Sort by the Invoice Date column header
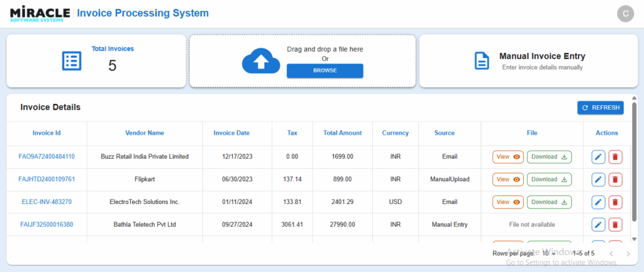Image resolution: width=644 pixels, height=272 pixels. point(231,133)
